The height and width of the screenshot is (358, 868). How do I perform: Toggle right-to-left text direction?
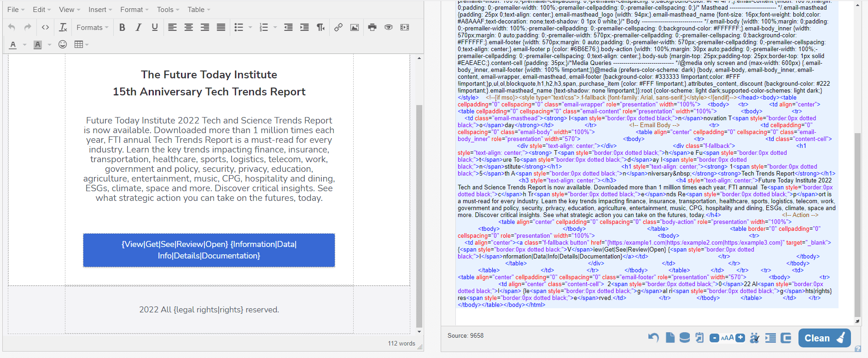(320, 27)
